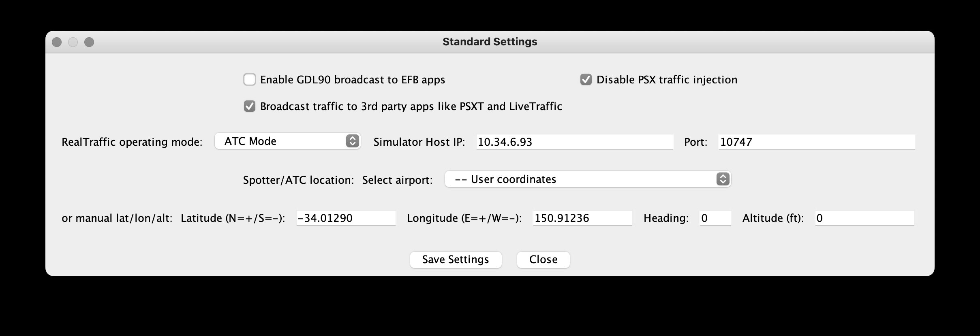980x336 pixels.
Task: Focus the Altitude (ft) field
Action: (x=864, y=218)
